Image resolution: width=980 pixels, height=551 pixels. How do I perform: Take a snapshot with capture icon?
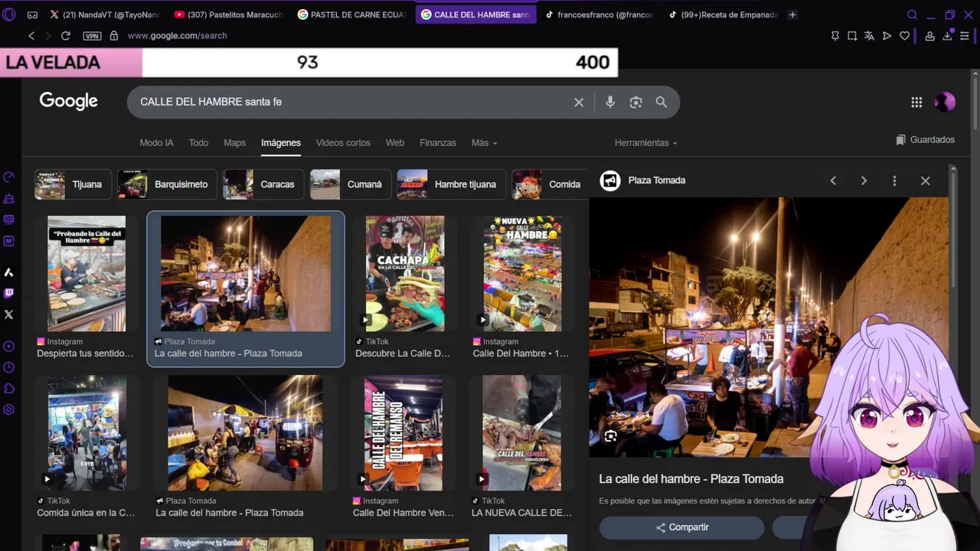point(852,36)
